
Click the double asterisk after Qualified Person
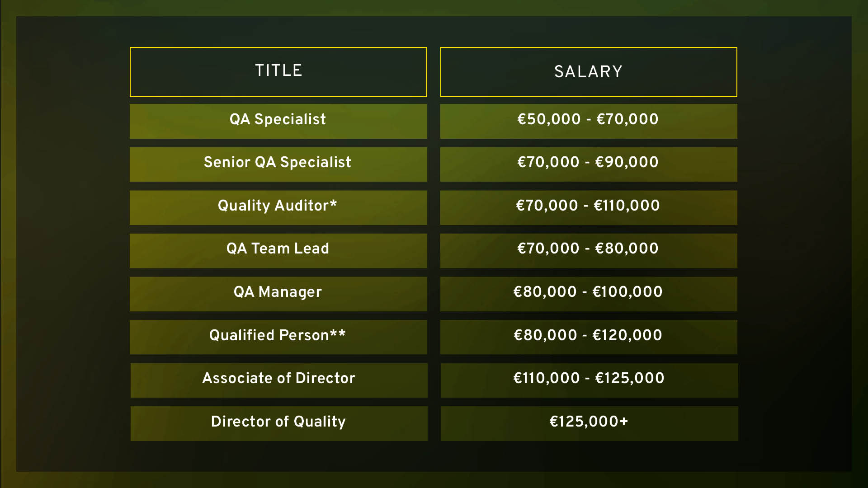click(338, 333)
